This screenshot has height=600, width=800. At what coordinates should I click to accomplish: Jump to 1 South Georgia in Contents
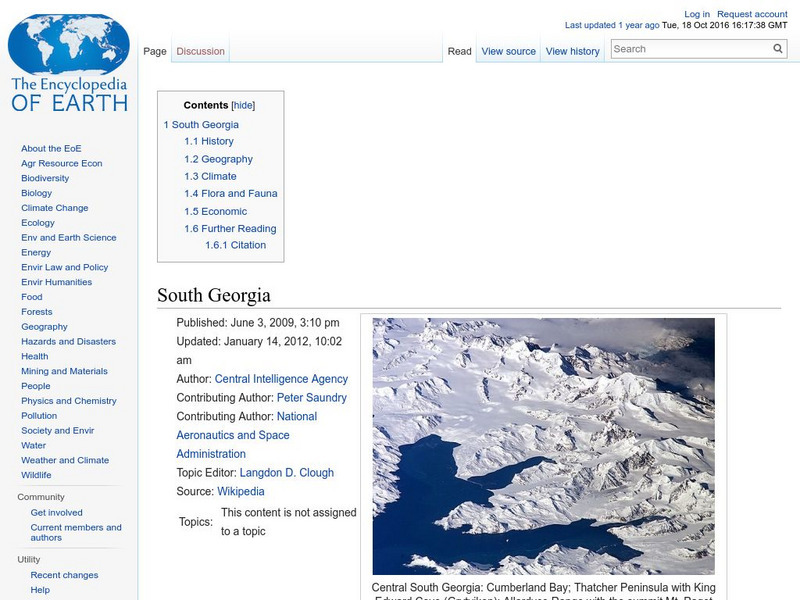[x=201, y=124]
